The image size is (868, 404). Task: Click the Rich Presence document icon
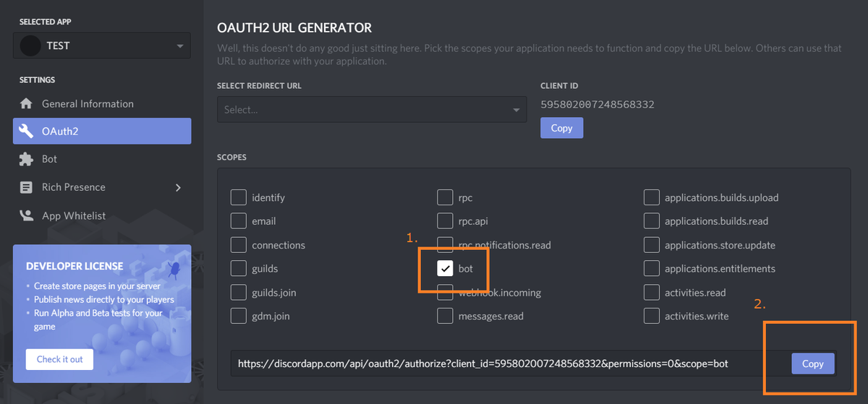coord(26,187)
